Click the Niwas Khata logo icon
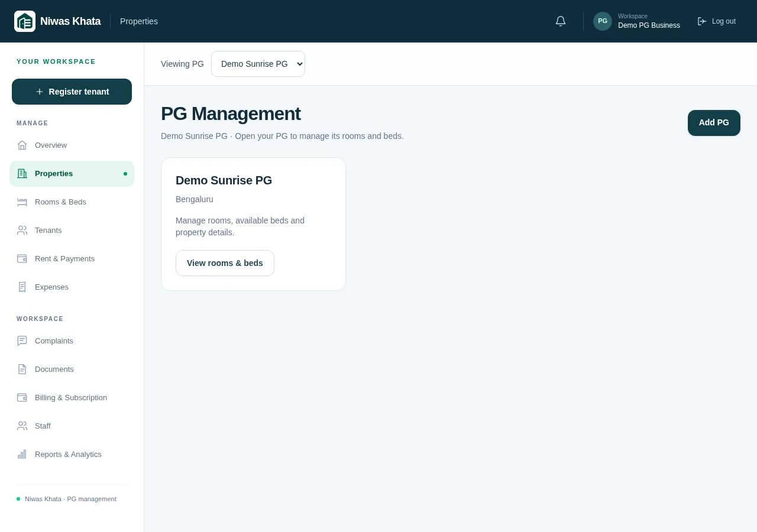Viewport: 757px width, 532px height. pos(25,21)
